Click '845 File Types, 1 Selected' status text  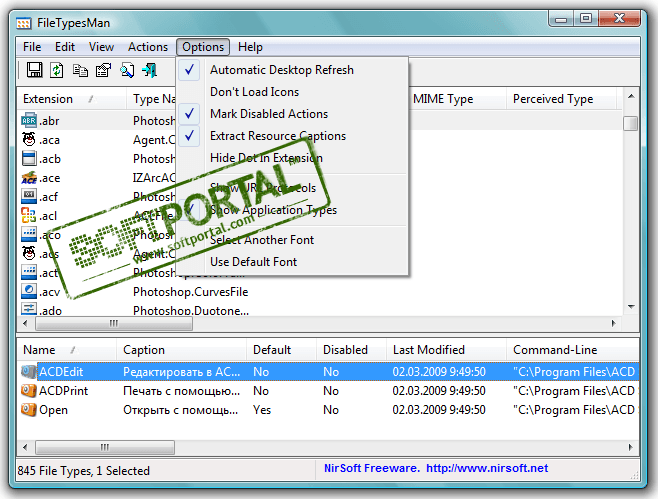click(x=84, y=470)
